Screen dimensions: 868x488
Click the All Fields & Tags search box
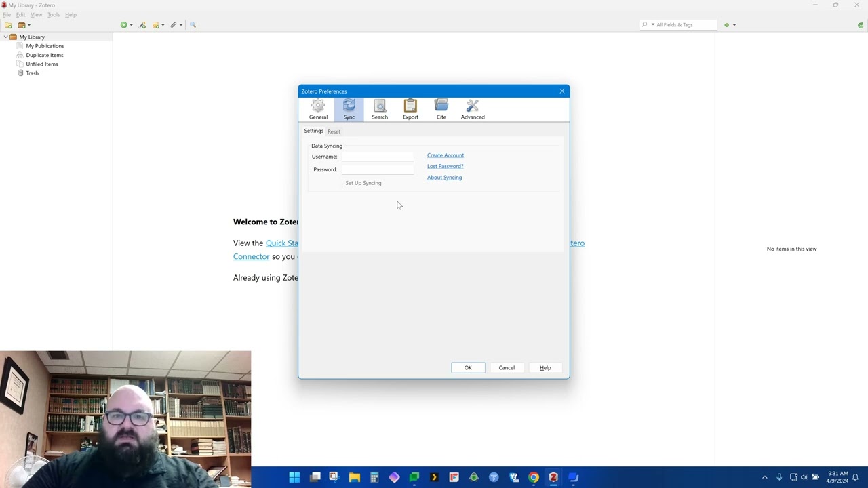click(678, 25)
